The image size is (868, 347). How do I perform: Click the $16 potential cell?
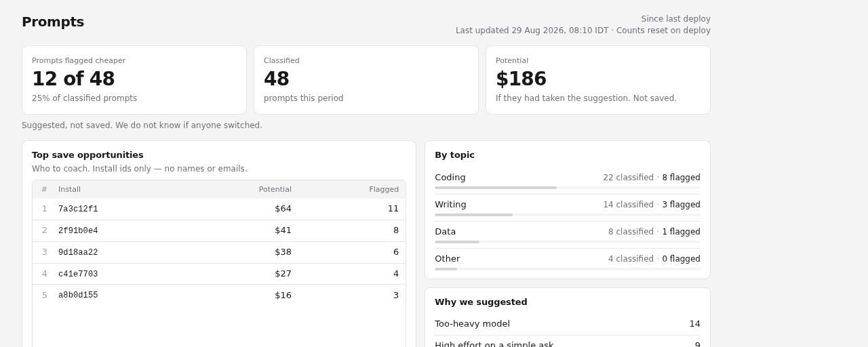283,295
